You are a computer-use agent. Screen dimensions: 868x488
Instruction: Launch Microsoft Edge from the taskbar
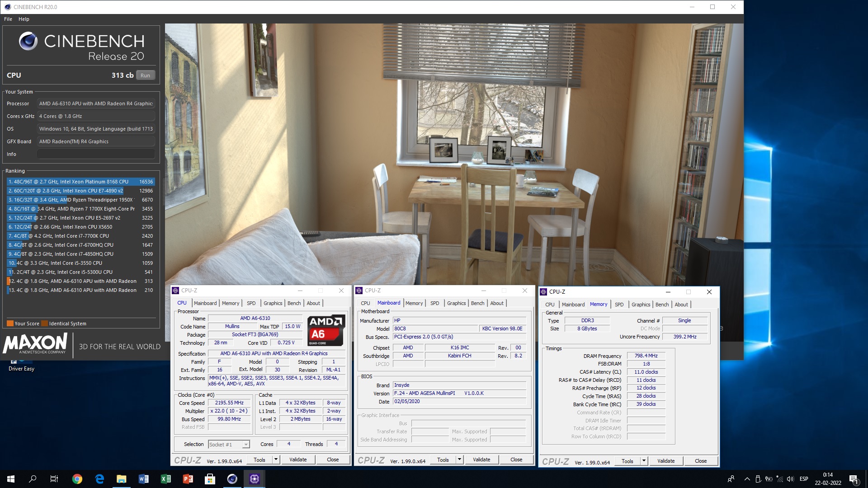(99, 479)
